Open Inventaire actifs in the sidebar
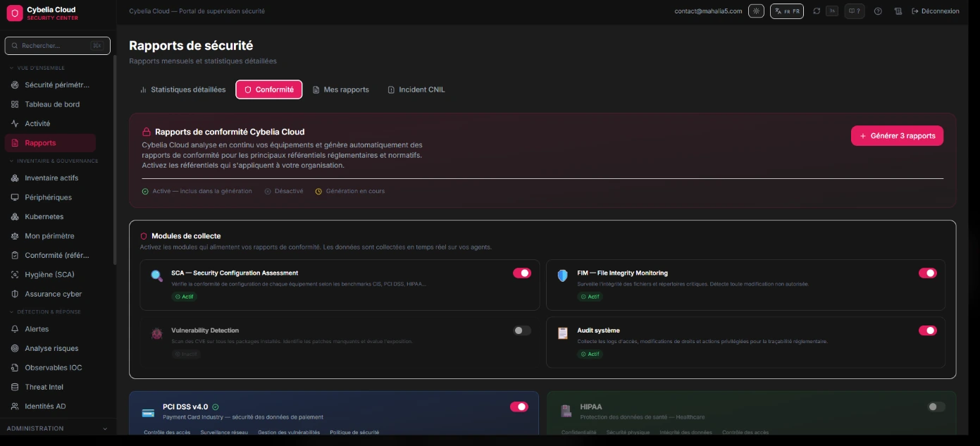Viewport: 980px width, 446px height. click(x=50, y=178)
